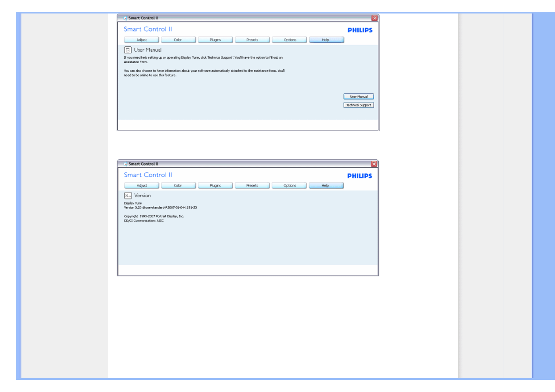Open Options tab in lower Version window
The height and width of the screenshot is (392, 555).
[x=289, y=186]
